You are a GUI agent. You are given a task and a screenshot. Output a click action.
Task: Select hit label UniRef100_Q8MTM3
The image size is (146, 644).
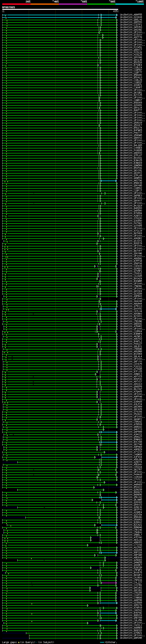[x=131, y=22]
